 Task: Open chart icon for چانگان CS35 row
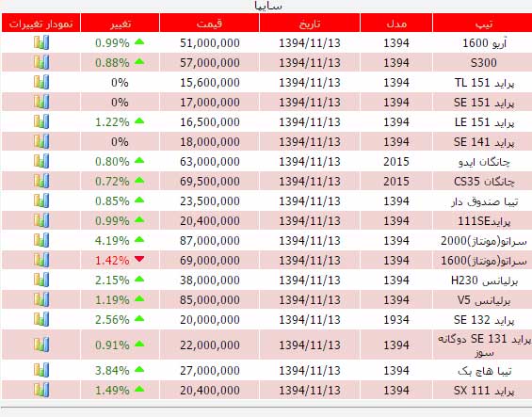(41, 181)
